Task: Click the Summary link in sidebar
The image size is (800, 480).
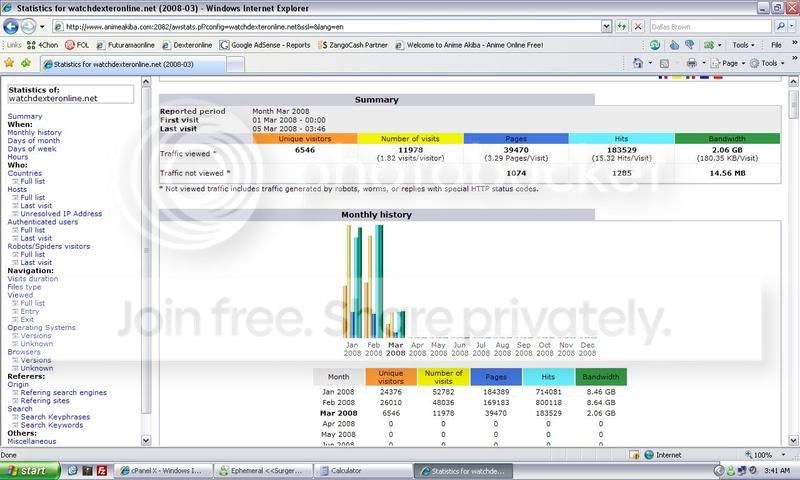Action: coord(25,116)
